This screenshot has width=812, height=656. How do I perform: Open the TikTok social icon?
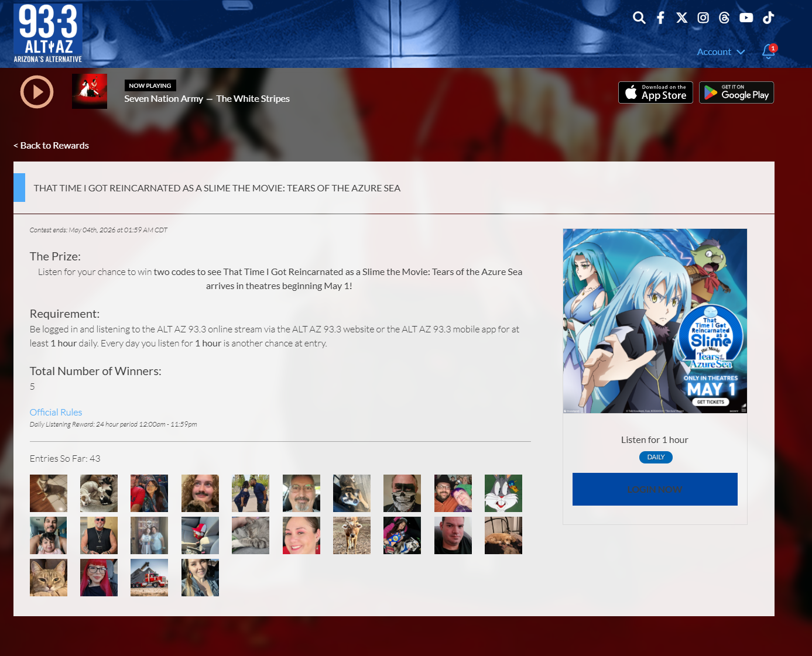769,18
